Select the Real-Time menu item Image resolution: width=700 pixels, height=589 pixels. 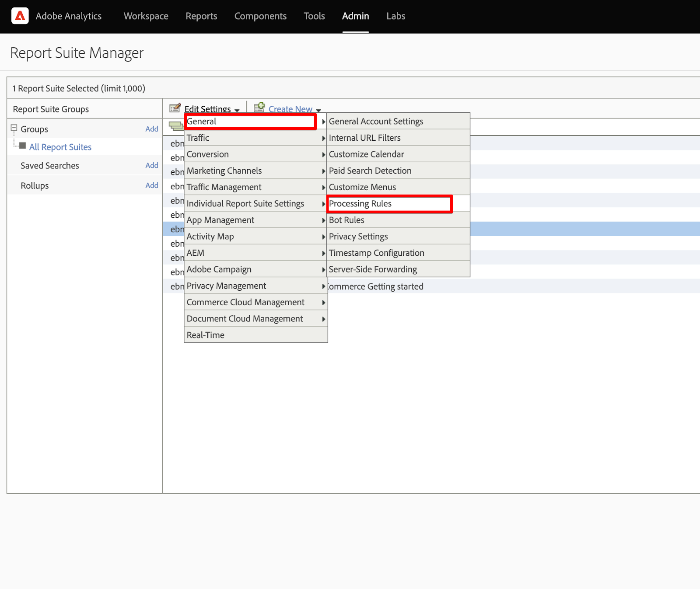256,335
